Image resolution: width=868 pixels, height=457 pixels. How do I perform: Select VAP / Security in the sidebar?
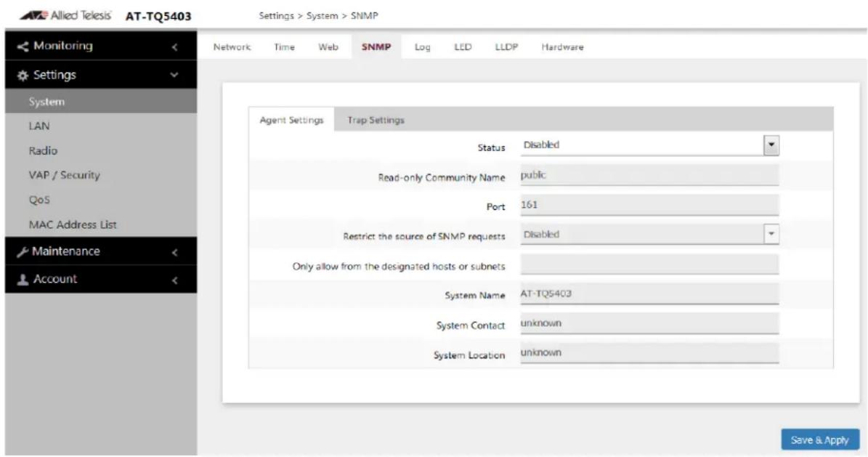click(x=101, y=175)
